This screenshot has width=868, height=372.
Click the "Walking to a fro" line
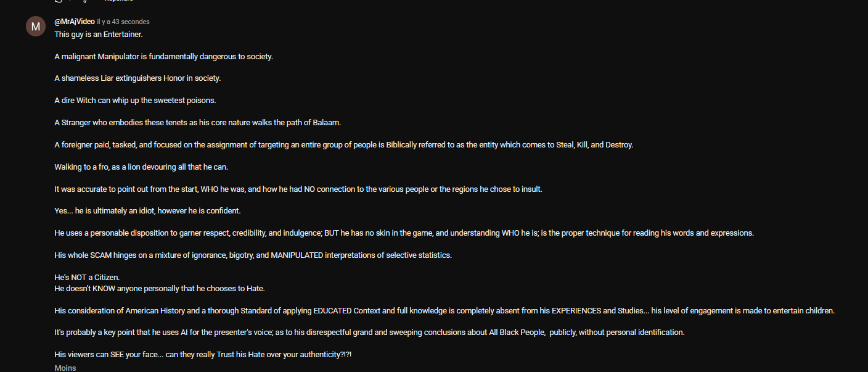click(141, 167)
